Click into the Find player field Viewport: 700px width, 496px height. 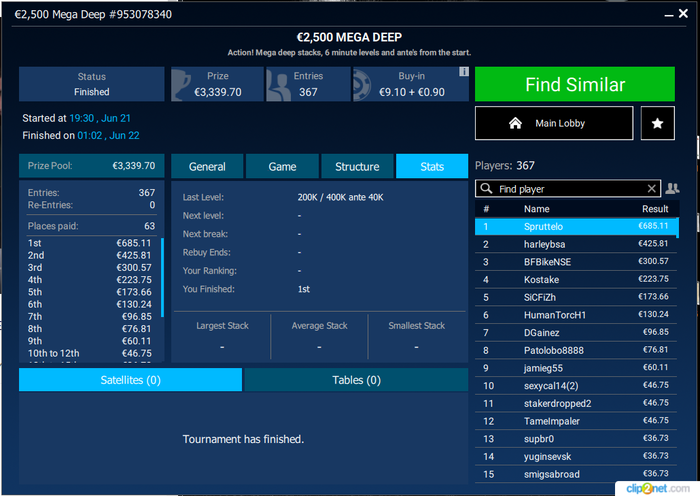pos(568,189)
